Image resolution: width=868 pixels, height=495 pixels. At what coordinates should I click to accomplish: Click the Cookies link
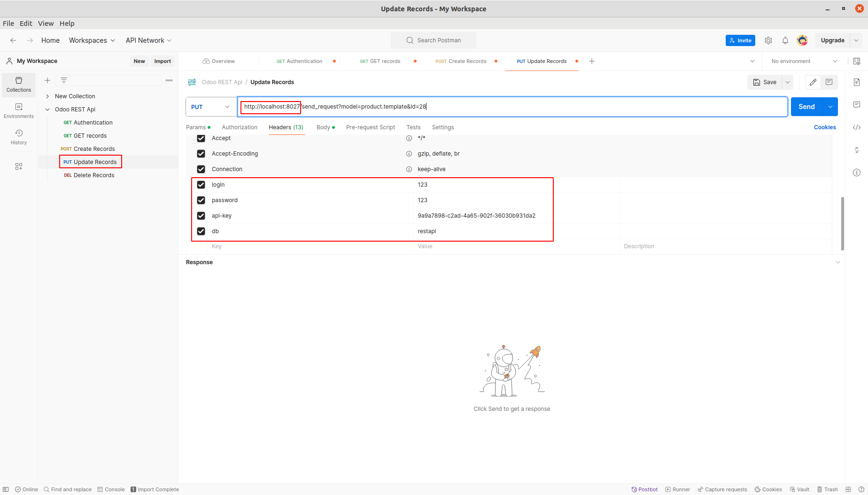pos(825,127)
